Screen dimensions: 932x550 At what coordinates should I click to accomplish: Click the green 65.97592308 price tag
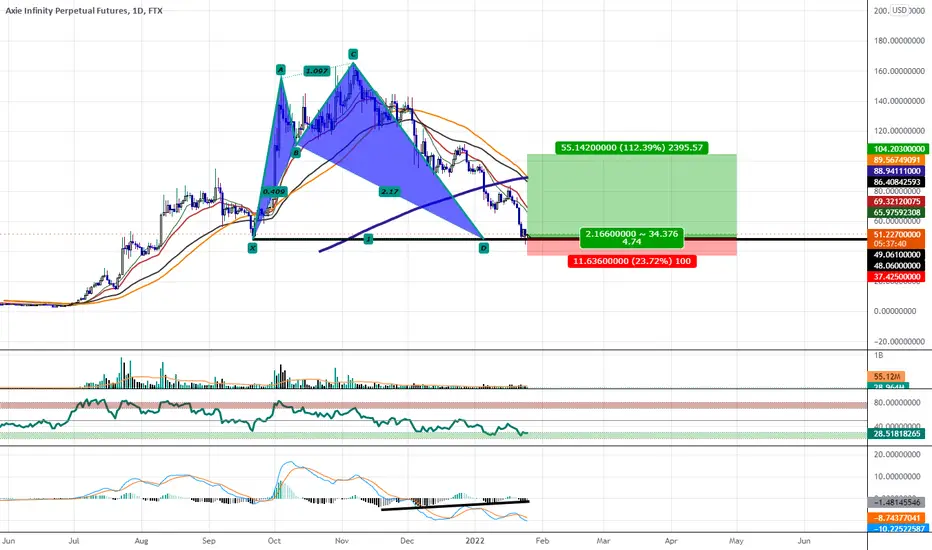tap(896, 212)
